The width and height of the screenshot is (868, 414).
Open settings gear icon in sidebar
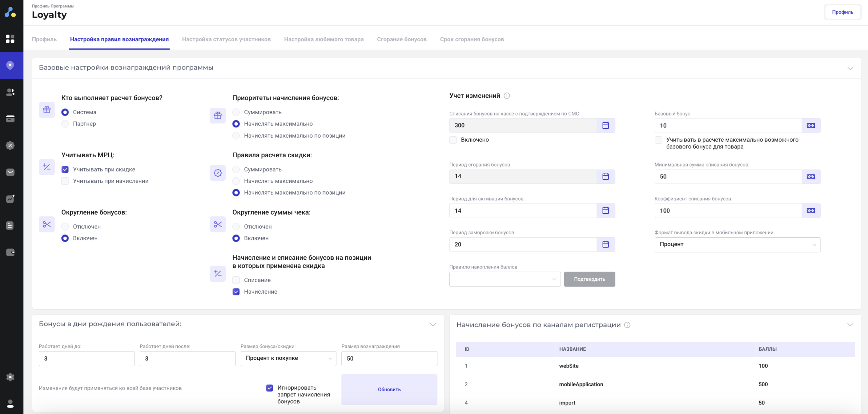click(x=10, y=377)
